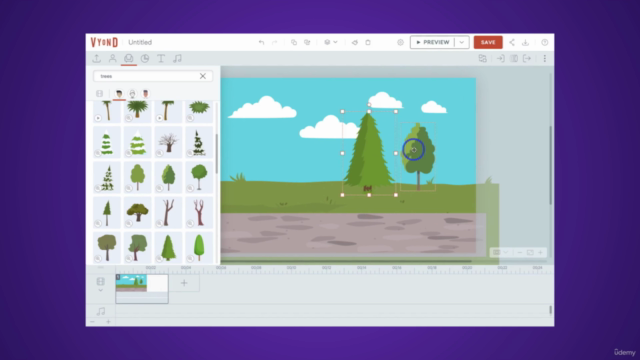This screenshot has width=640, height=360.
Task: Open the Share menu
Action: 512,42
